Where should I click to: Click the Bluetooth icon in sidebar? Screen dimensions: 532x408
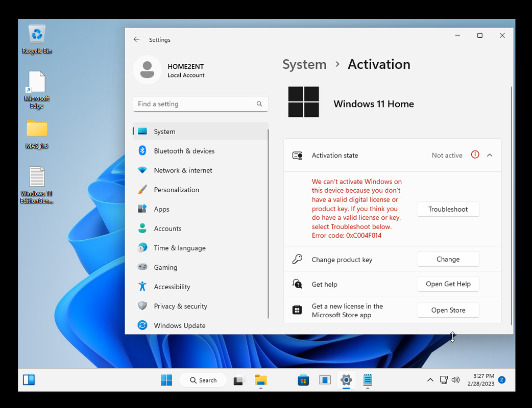[x=142, y=150]
